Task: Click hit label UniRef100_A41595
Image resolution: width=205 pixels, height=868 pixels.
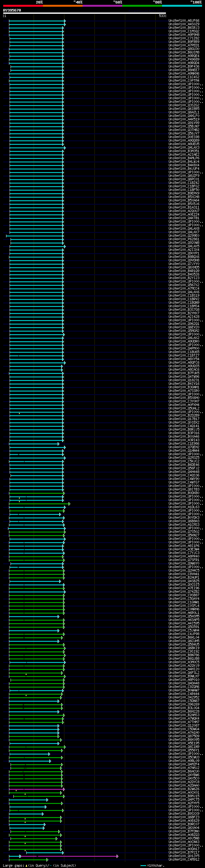Action: coord(184,624)
